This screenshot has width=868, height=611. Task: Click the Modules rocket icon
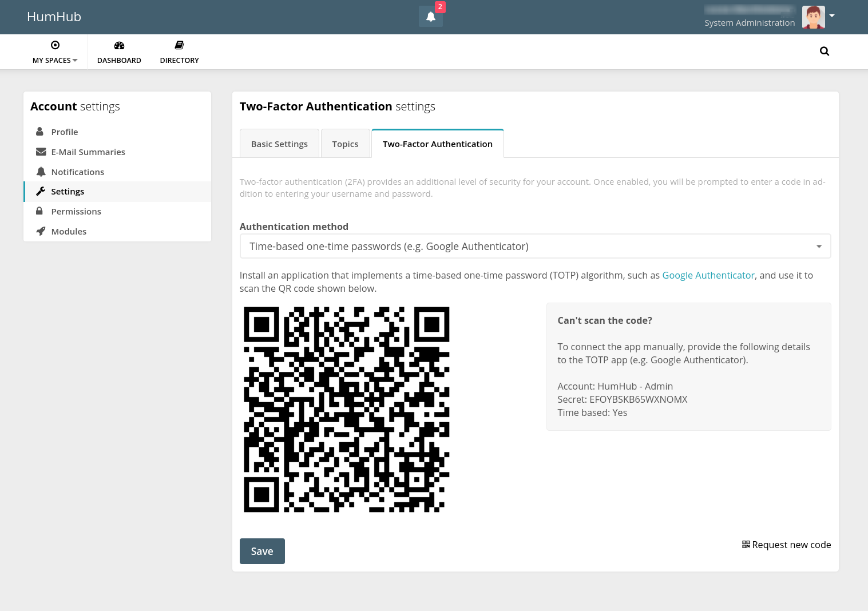[x=41, y=231]
